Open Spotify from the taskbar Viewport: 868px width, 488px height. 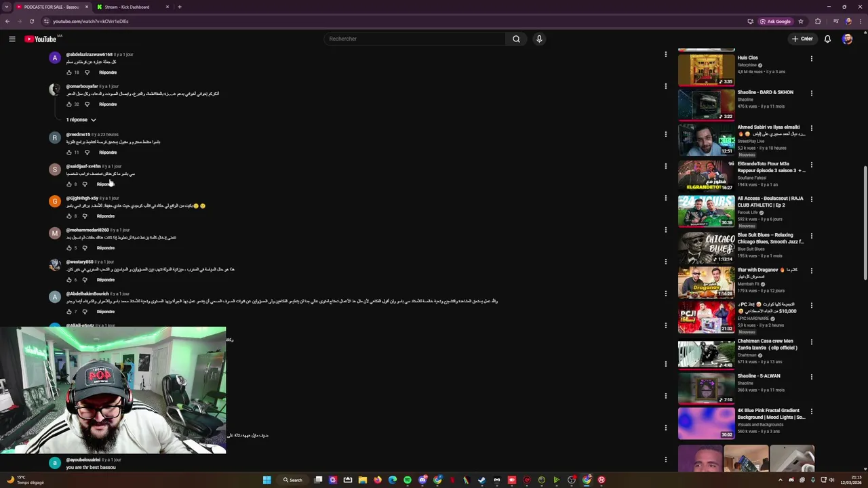(408, 480)
